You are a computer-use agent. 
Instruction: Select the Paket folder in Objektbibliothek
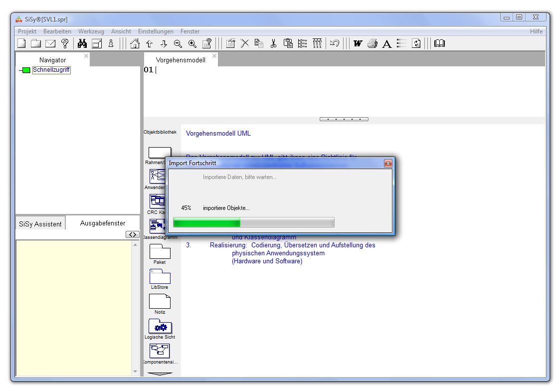(x=160, y=251)
